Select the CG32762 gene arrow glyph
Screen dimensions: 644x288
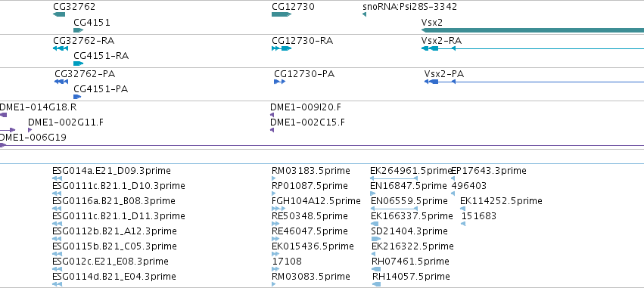click(59, 15)
